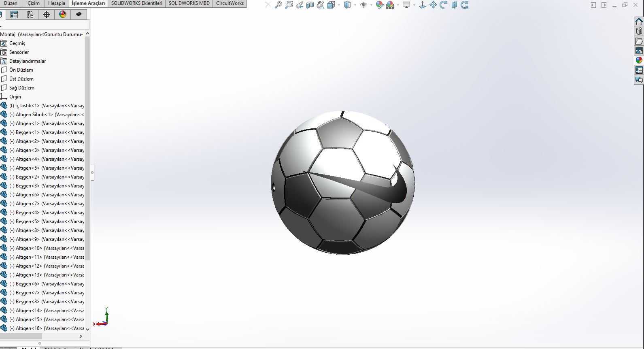The height and width of the screenshot is (349, 644).
Task: Click the View Settings monitor icon
Action: tap(406, 5)
